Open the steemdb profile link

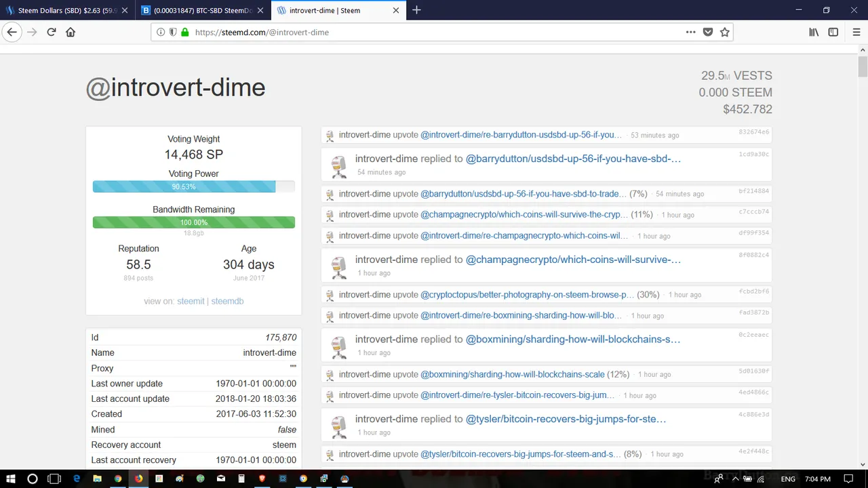pos(227,301)
